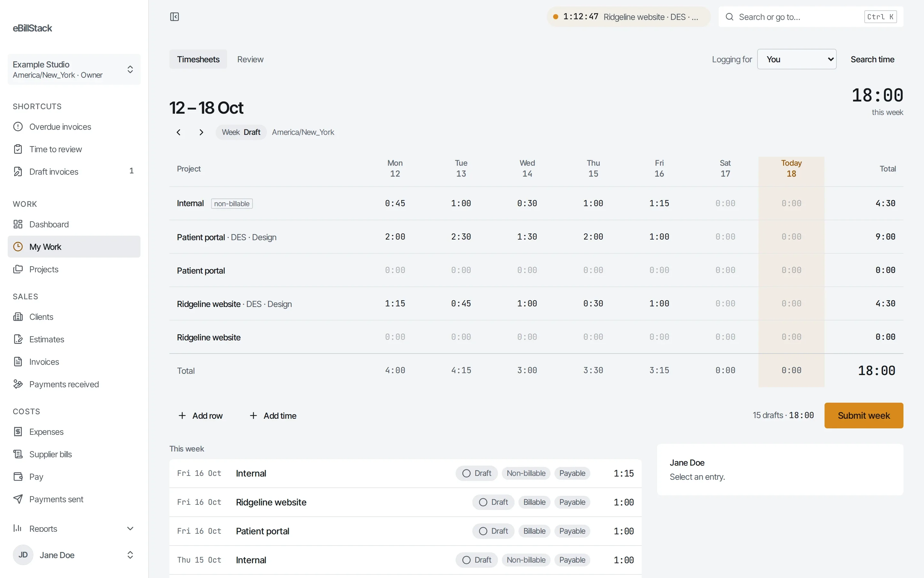924x578 pixels.
Task: Click the 15 drafts summary text
Action: tap(783, 415)
